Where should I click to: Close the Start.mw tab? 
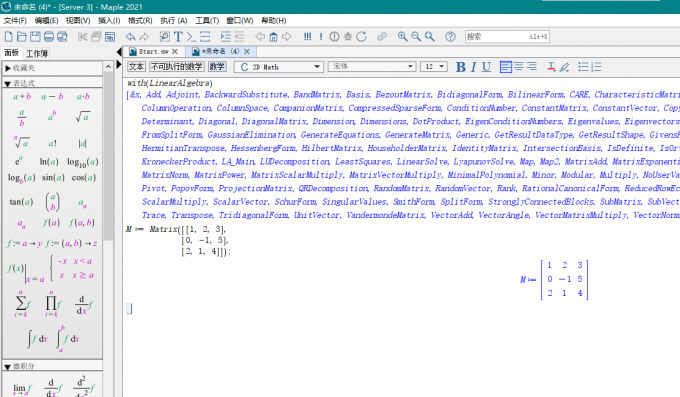pyautogui.click(x=175, y=52)
